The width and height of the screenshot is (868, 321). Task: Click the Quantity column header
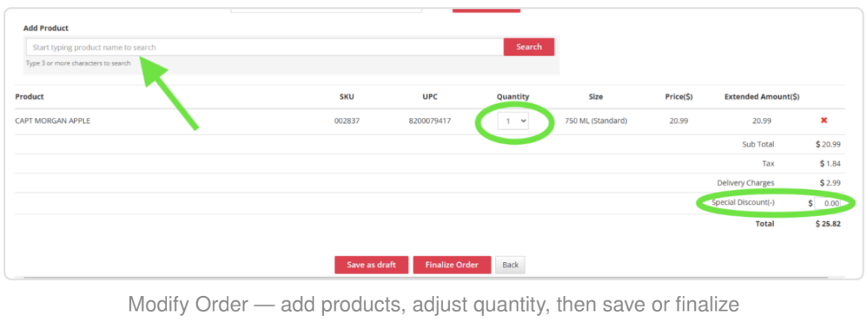[512, 97]
